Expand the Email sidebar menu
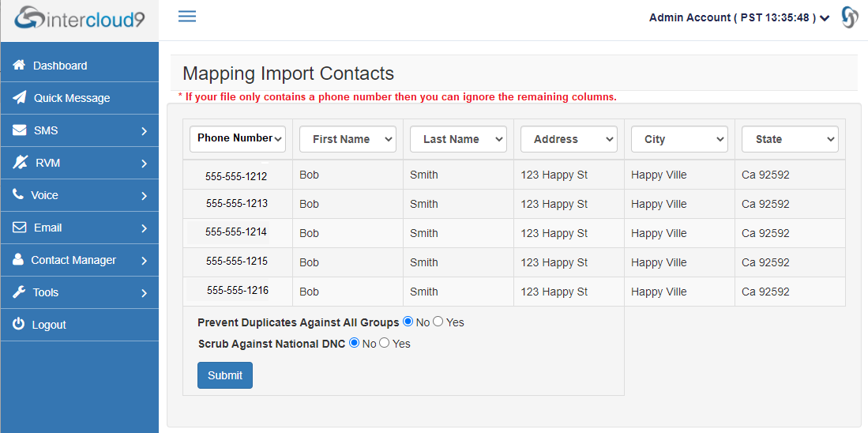This screenshot has width=868, height=433. [x=80, y=228]
